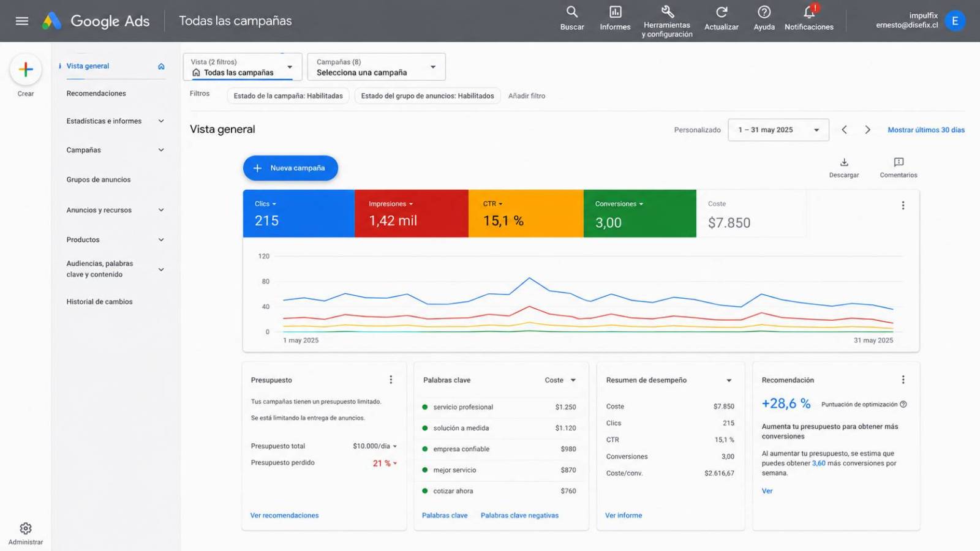Click keyword row solución a medida

(499, 428)
